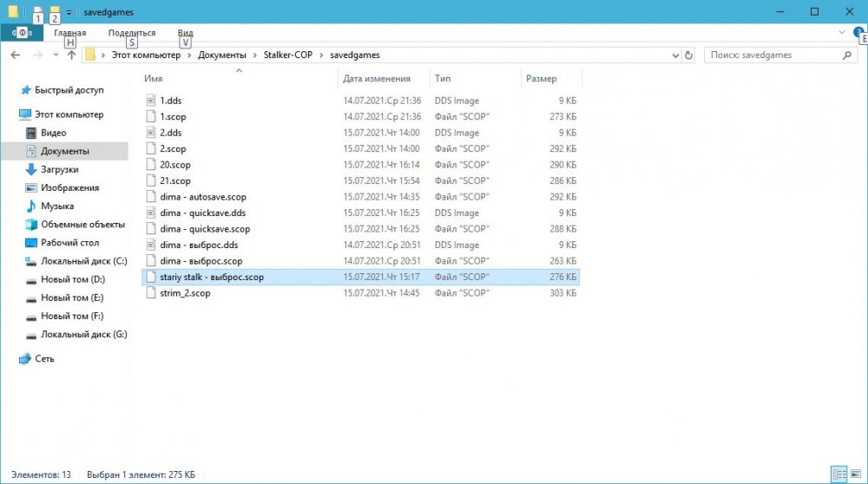
Task: Open recent locations dropdown arrow
Action: click(56, 55)
